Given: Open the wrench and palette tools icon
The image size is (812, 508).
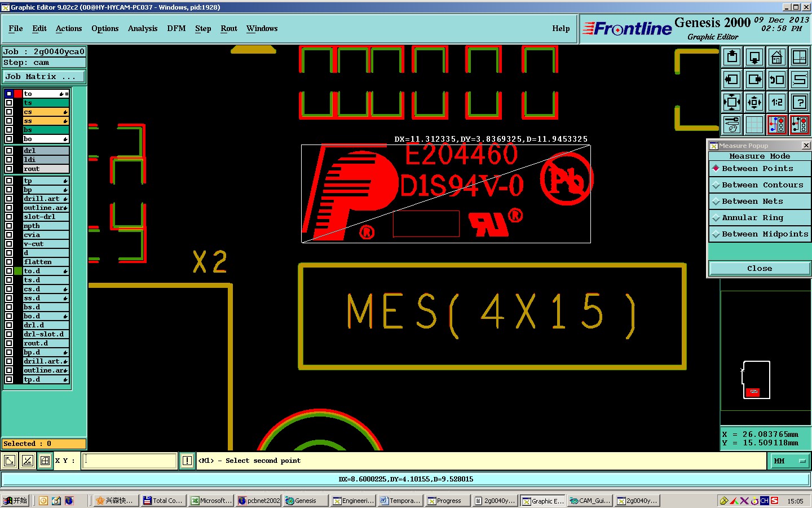Looking at the screenshot, I should 732,125.
